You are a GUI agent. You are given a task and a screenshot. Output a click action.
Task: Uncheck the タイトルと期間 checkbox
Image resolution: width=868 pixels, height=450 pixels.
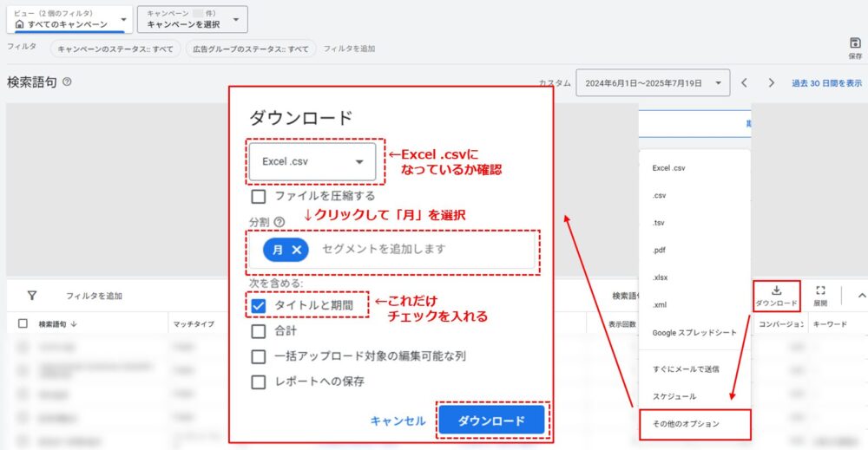258,305
